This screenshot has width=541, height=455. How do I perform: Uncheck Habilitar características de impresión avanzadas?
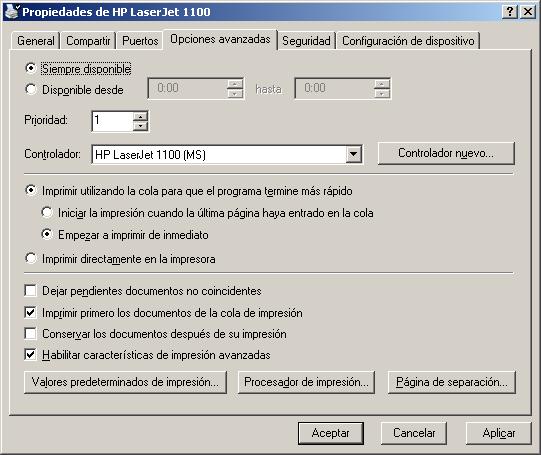30,355
